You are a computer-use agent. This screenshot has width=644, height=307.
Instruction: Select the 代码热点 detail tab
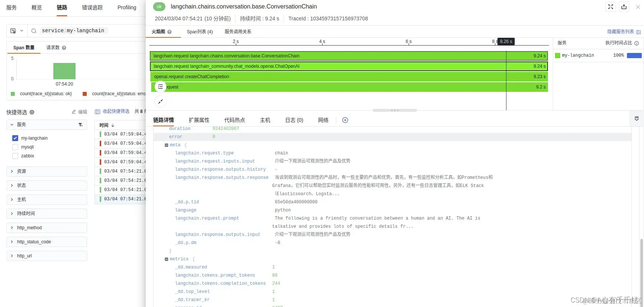pyautogui.click(x=235, y=120)
